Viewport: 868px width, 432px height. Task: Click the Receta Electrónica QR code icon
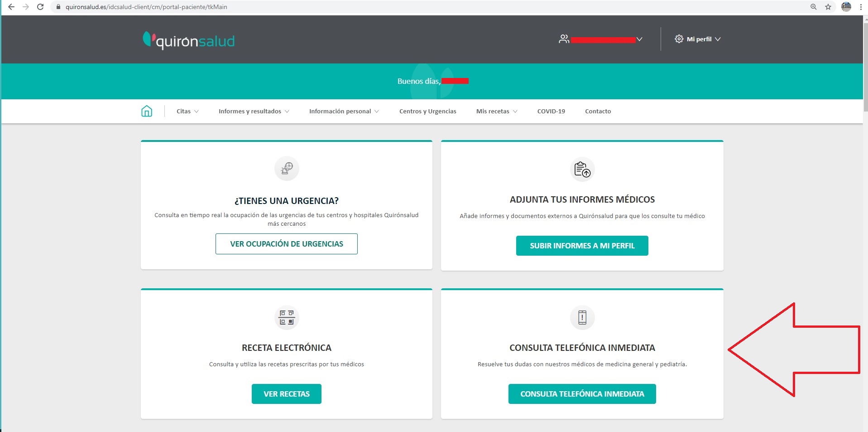pyautogui.click(x=287, y=317)
